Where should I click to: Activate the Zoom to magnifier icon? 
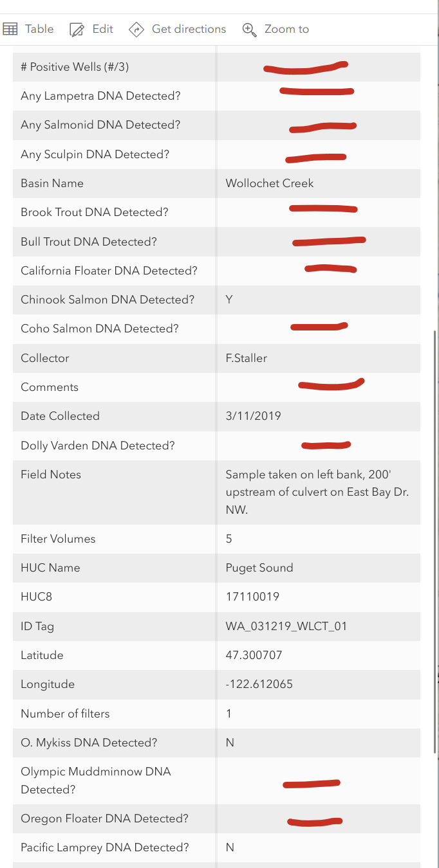[x=248, y=29]
